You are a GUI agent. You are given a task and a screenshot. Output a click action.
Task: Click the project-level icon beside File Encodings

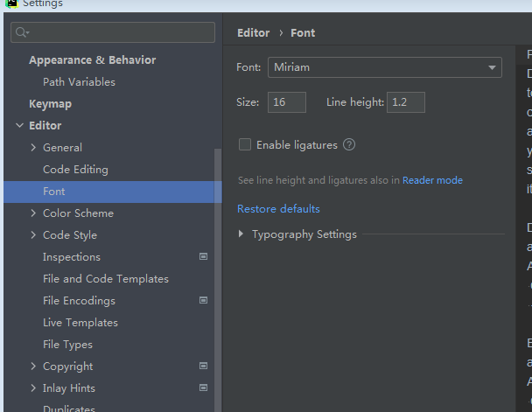point(203,301)
